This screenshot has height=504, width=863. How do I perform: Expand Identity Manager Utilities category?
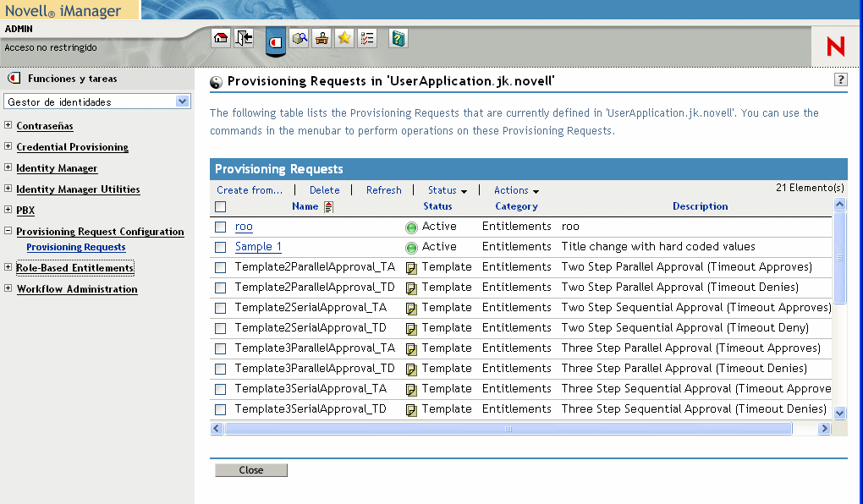point(8,189)
